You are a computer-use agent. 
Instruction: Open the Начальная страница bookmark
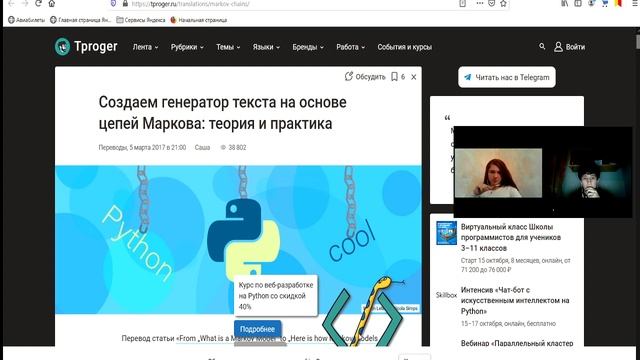click(x=198, y=20)
